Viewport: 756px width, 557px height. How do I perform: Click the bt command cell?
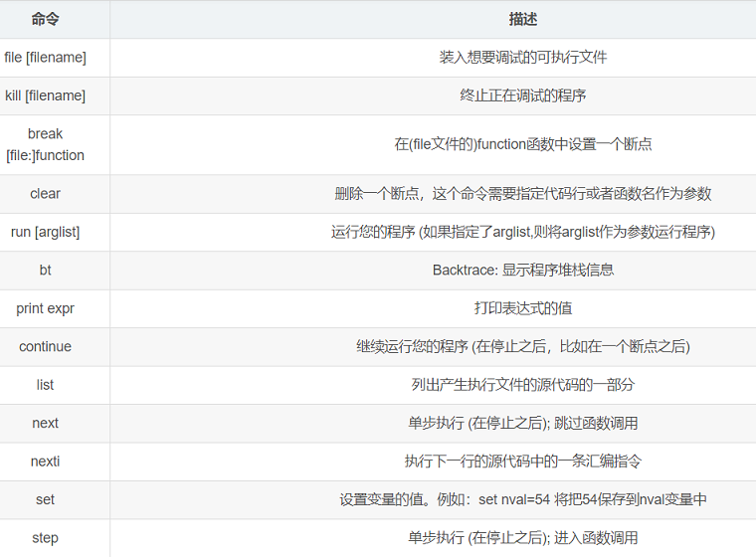[46, 270]
